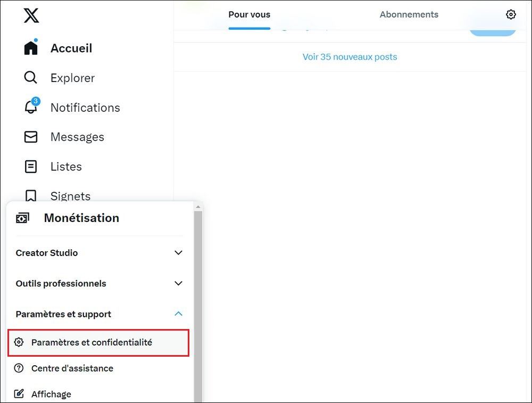Open Messages via the envelope icon

tap(30, 136)
